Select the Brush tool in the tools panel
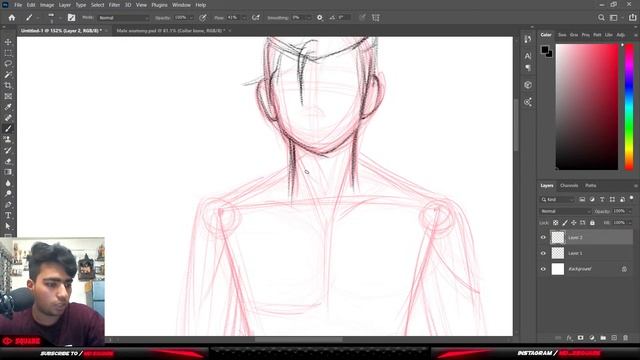The height and width of the screenshot is (360, 640). (x=8, y=129)
